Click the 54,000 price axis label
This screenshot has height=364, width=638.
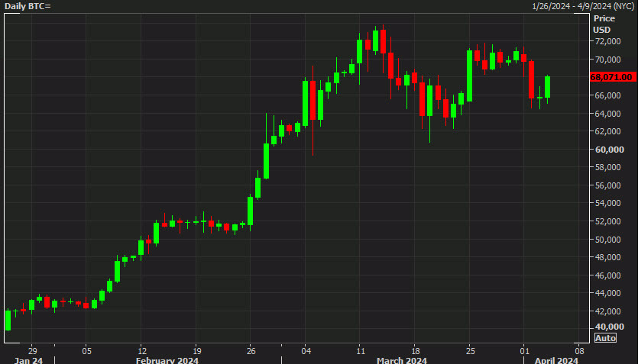[607, 203]
